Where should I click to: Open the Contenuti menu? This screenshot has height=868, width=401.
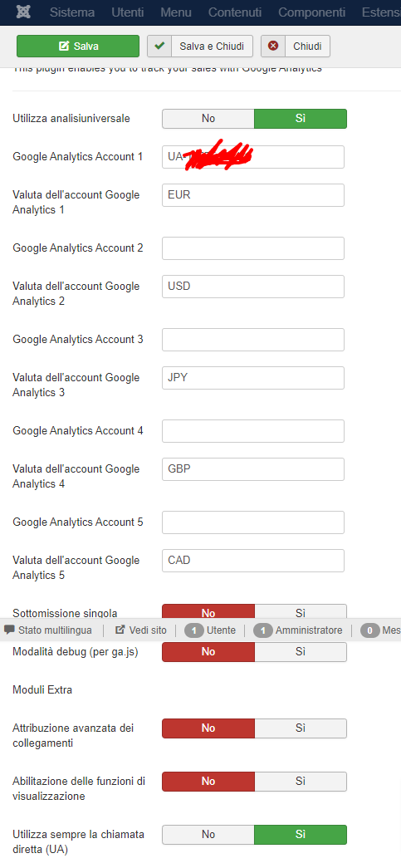(235, 12)
